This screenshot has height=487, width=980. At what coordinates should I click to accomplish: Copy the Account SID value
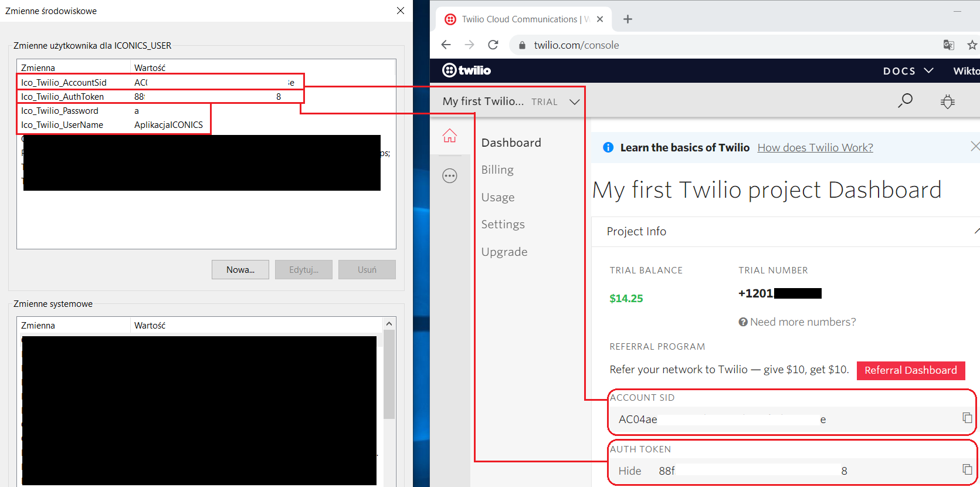[x=967, y=418]
